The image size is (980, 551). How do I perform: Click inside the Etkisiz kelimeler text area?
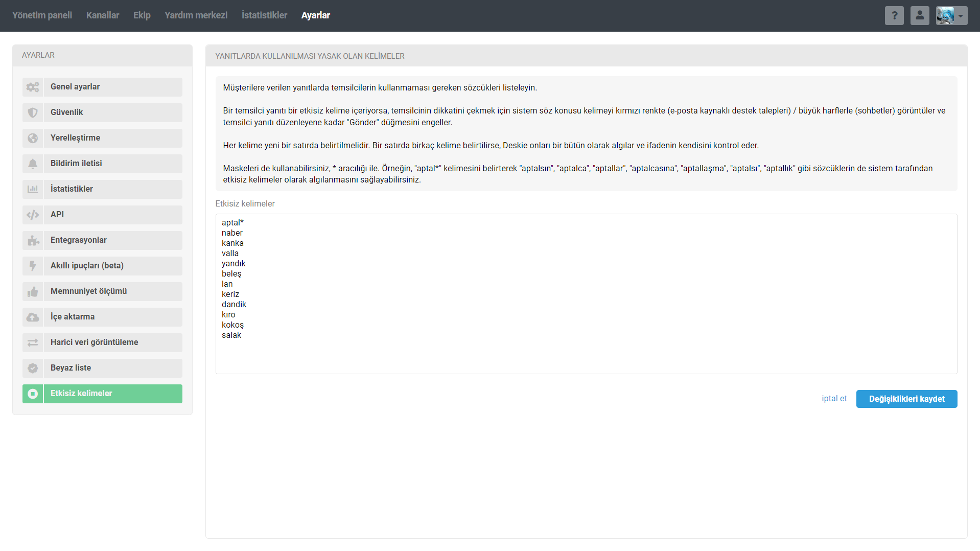pyautogui.click(x=586, y=294)
